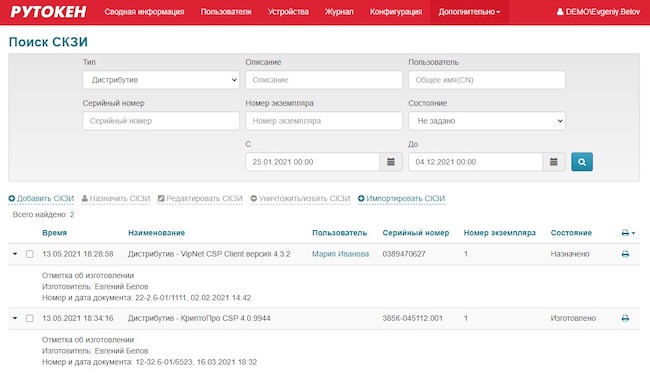This screenshot has width=650, height=389.
Task: Open the Тип dropdown showing Дистрибутив
Action: pos(161,80)
